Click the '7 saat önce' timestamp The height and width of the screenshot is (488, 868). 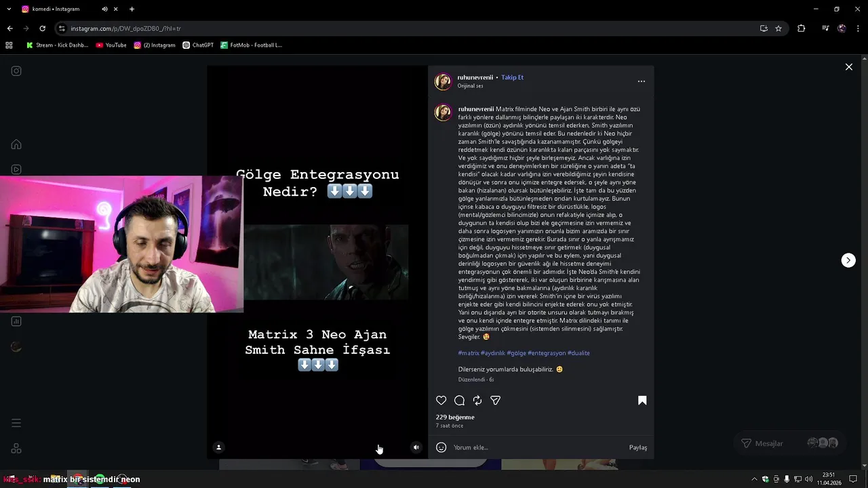click(x=450, y=426)
